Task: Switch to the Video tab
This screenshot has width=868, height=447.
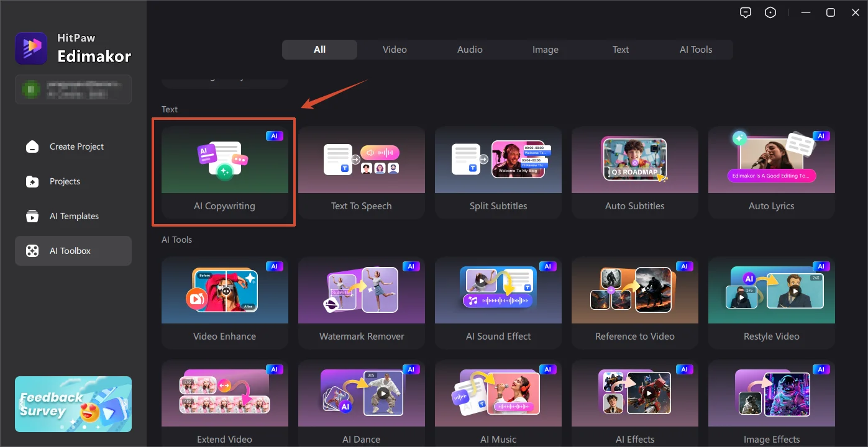Action: [x=395, y=50]
